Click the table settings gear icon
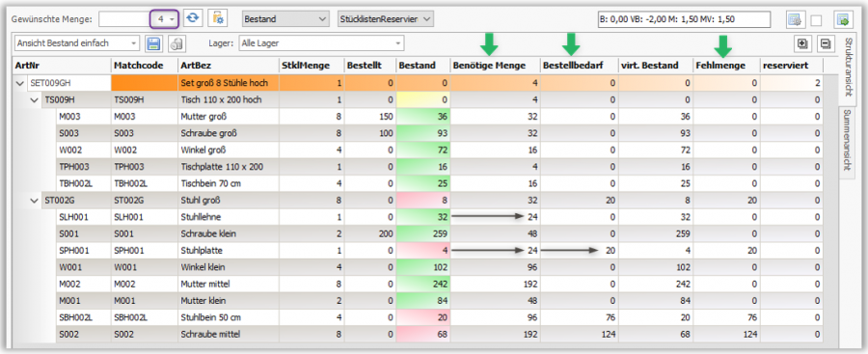This screenshot has height=354, width=868. click(x=795, y=20)
